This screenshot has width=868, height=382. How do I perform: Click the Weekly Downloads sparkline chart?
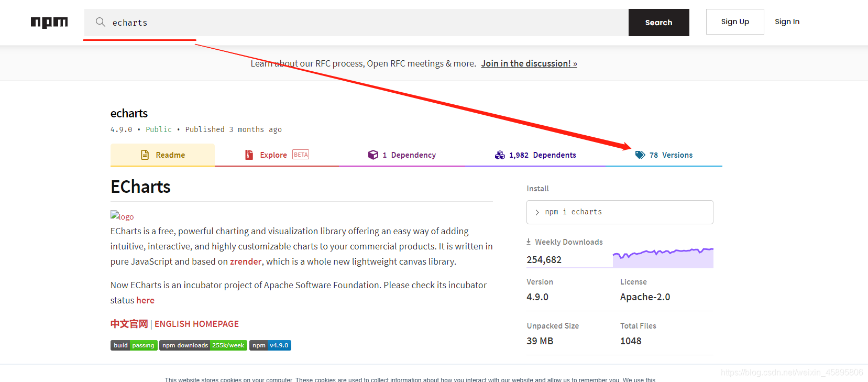point(663,257)
